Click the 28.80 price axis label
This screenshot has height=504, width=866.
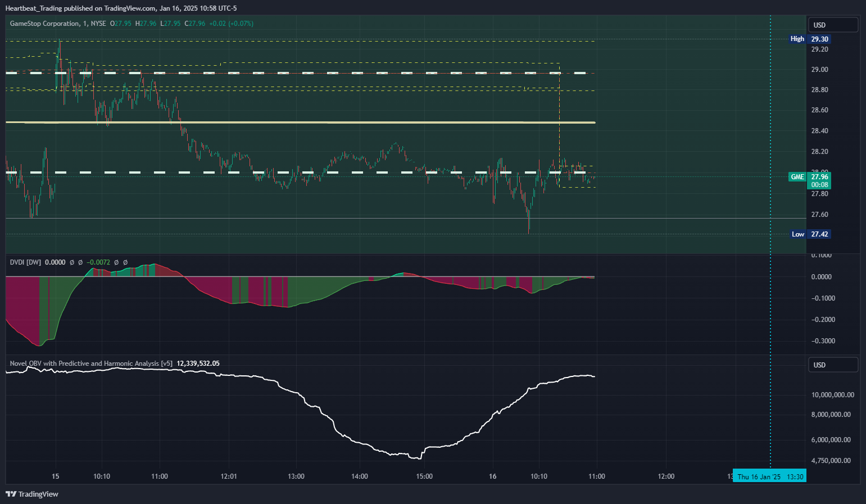tap(819, 90)
